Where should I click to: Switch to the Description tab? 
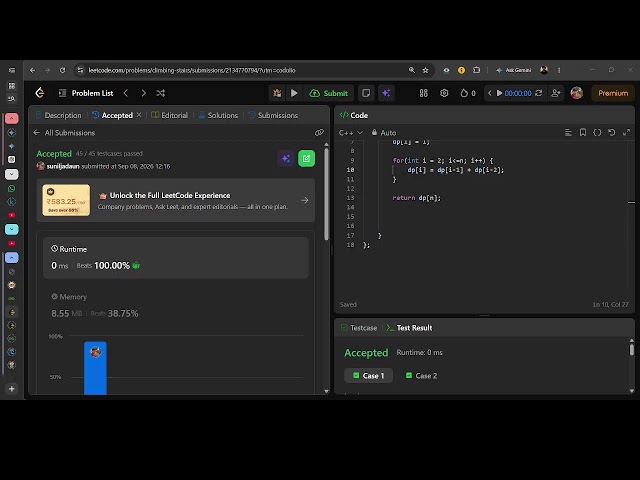coord(59,116)
